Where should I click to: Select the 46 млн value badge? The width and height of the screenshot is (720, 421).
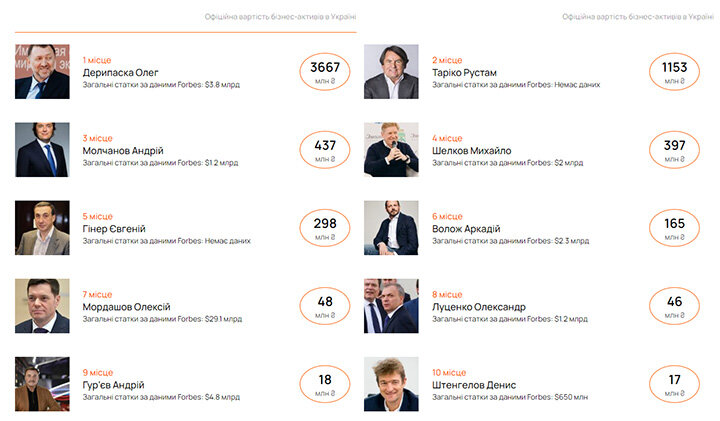pyautogui.click(x=674, y=306)
